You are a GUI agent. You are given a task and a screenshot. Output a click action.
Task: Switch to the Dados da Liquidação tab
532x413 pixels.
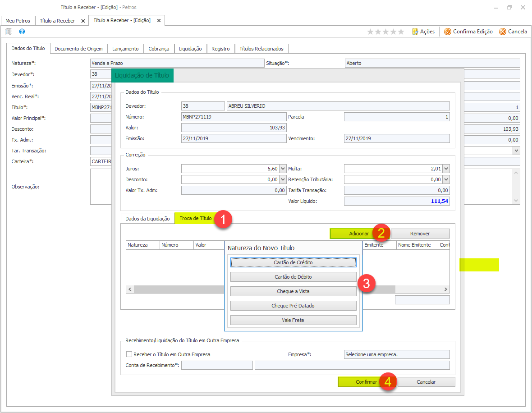click(x=147, y=219)
